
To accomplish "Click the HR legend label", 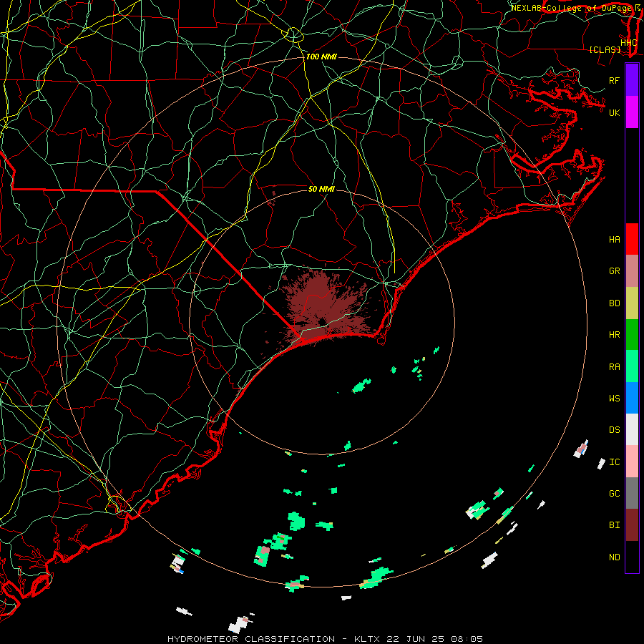I will (x=614, y=335).
